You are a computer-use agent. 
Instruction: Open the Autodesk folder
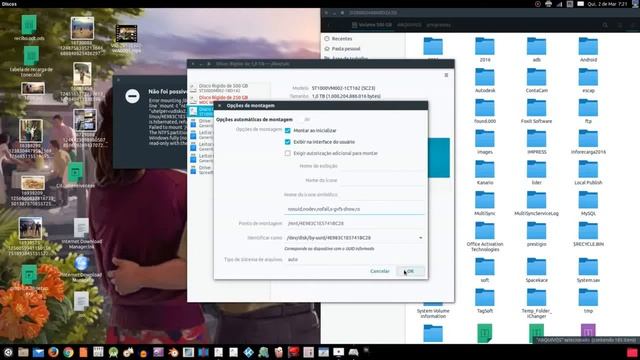pos(485,80)
